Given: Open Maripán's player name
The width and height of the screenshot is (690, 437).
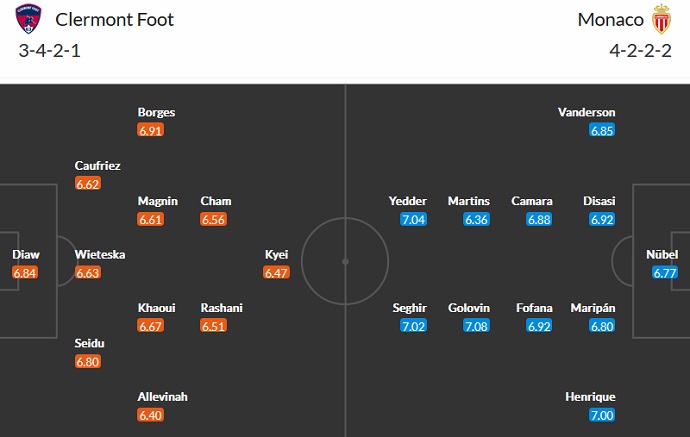Looking at the screenshot, I should click(592, 308).
